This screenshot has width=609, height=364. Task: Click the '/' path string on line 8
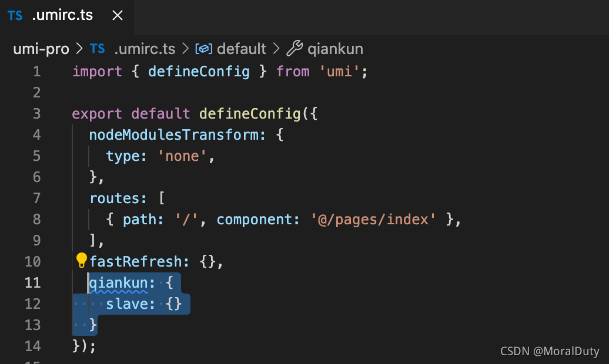tap(186, 220)
